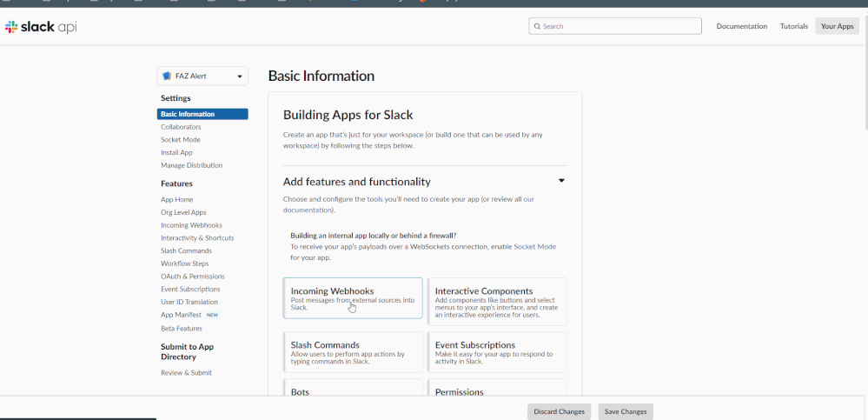Open Event Subscriptions in sidebar
The width and height of the screenshot is (868, 420).
(x=190, y=290)
